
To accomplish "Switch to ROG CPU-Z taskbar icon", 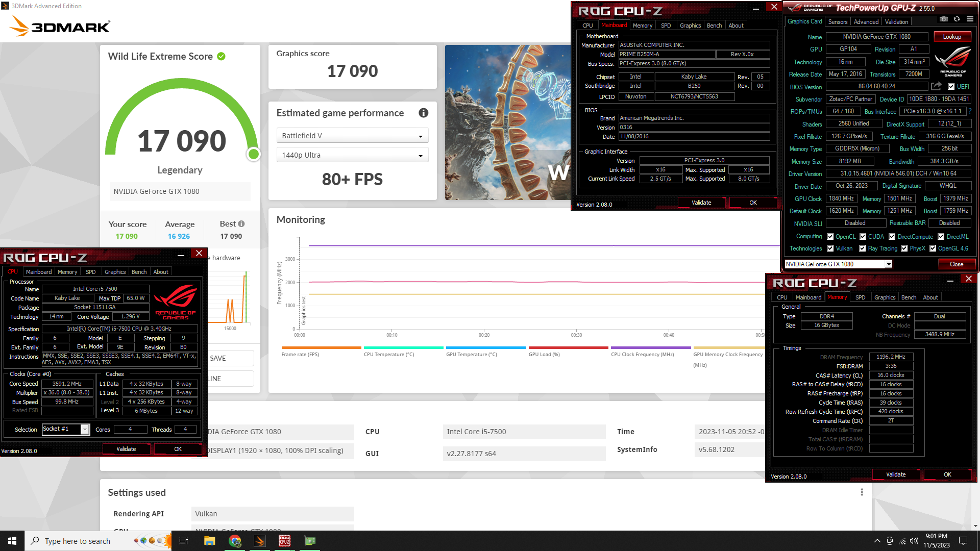I will pos(284,541).
